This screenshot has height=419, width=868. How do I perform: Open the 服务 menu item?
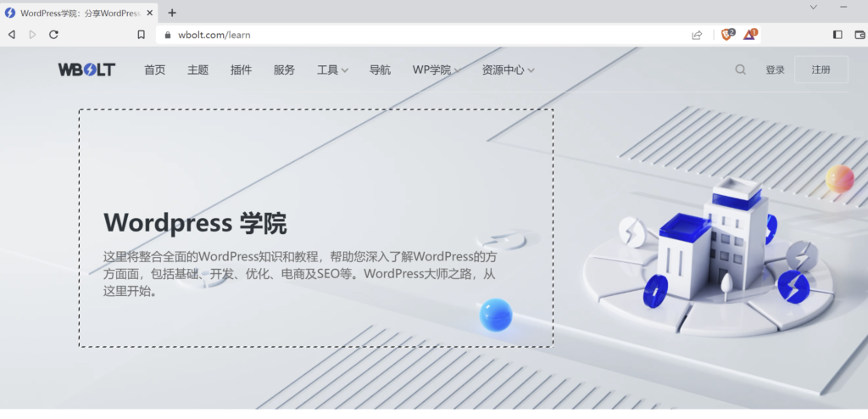[284, 70]
